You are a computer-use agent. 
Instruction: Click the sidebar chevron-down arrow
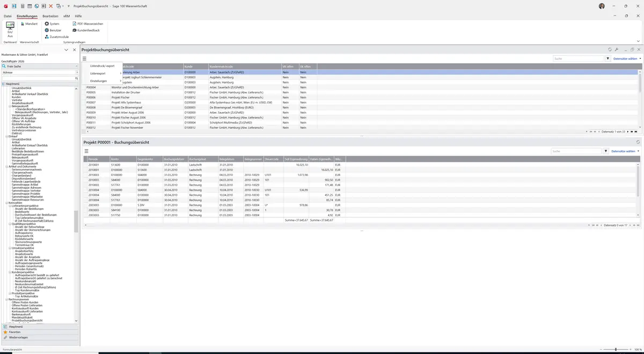tap(67, 50)
